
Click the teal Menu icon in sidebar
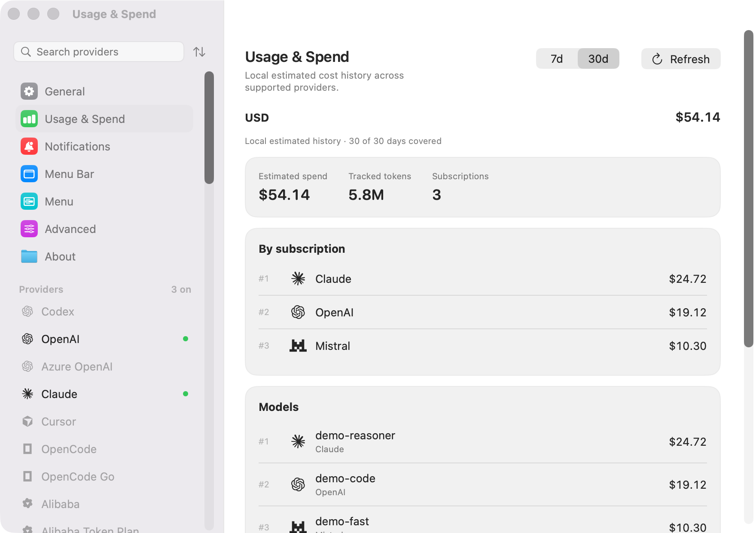(x=29, y=201)
